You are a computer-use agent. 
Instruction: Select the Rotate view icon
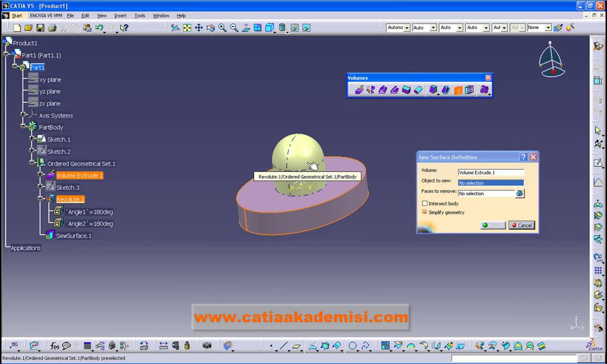click(x=211, y=28)
